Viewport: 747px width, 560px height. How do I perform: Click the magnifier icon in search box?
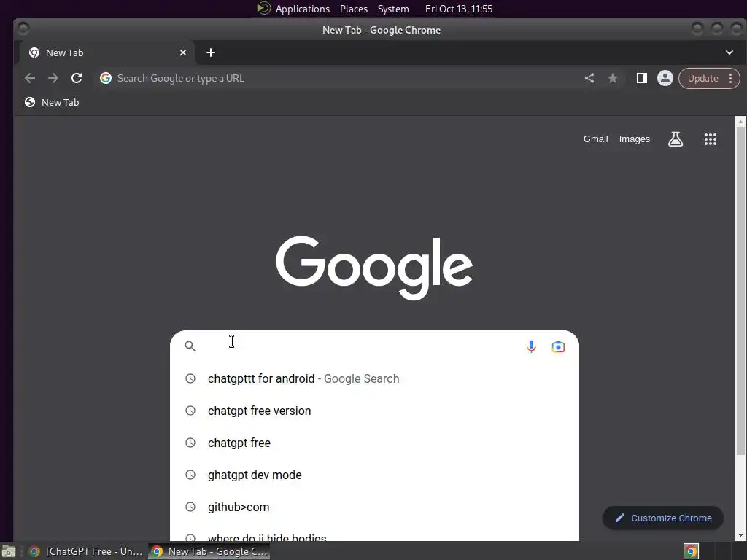(190, 346)
